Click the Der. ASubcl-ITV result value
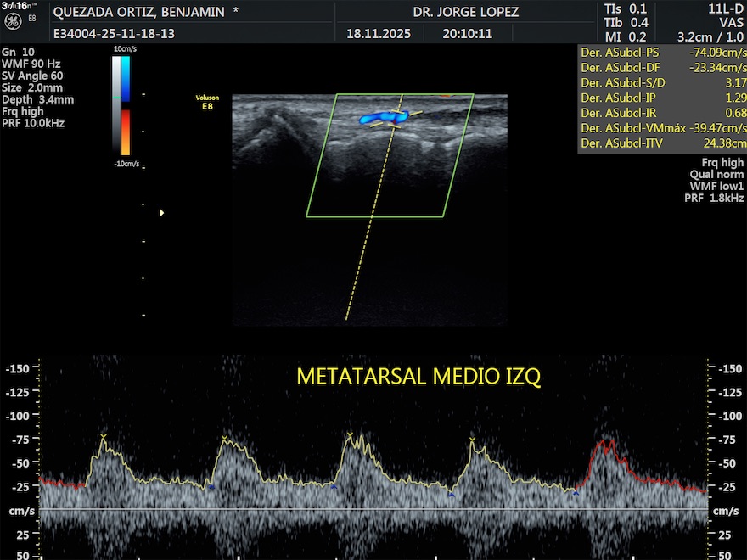747x560 pixels. pyautogui.click(x=725, y=144)
